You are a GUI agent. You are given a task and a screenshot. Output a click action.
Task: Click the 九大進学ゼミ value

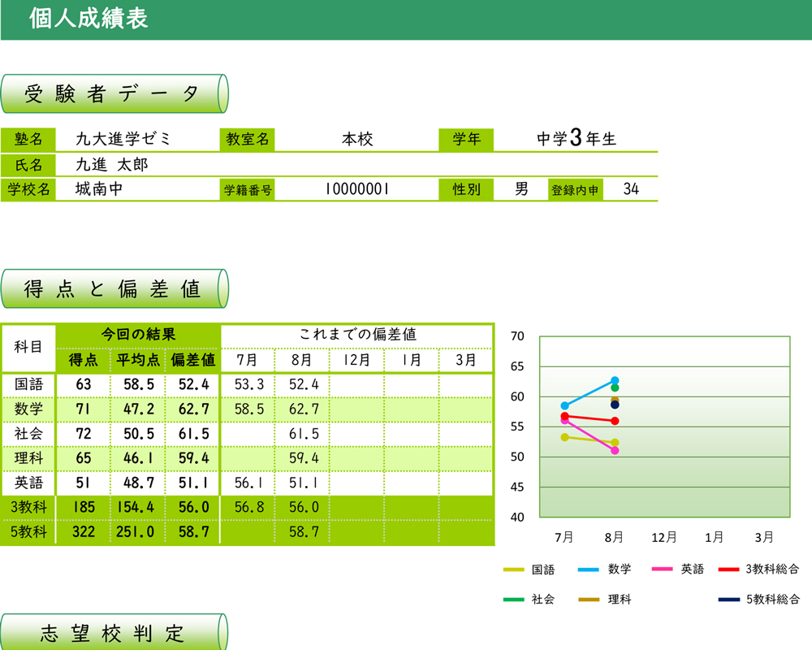[123, 139]
